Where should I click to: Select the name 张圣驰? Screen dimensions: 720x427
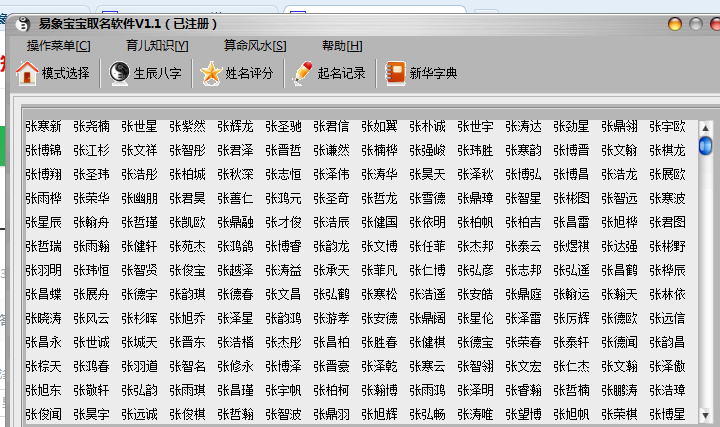click(283, 126)
